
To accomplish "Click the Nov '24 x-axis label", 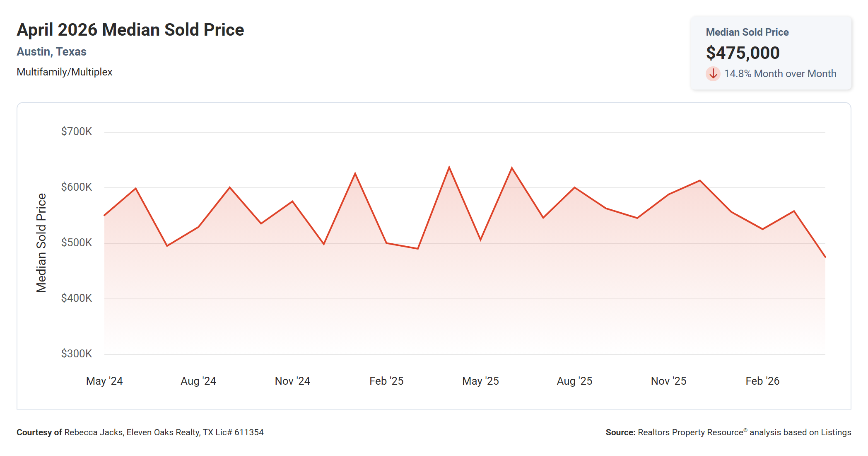I will 292,381.
